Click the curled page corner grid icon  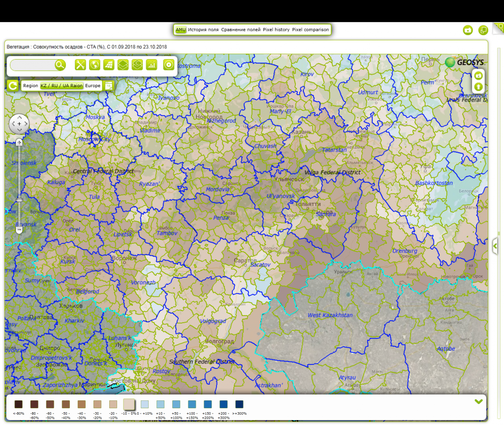499,28
